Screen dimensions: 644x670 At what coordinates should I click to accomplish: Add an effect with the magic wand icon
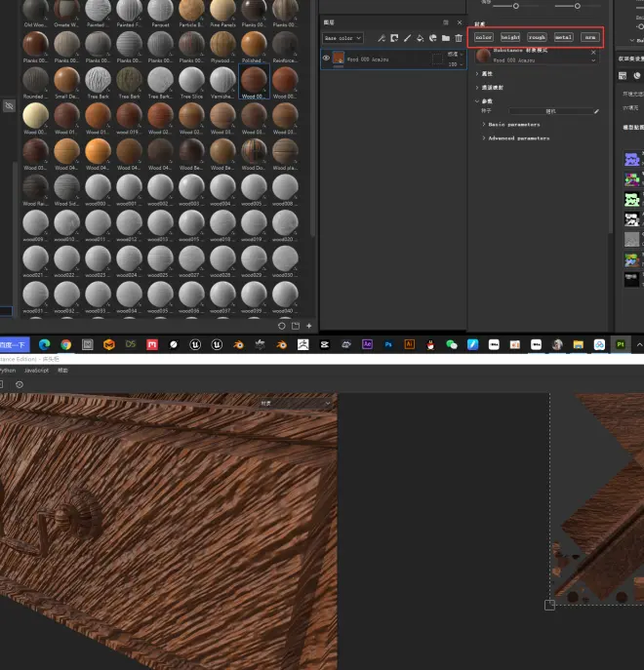coord(382,38)
